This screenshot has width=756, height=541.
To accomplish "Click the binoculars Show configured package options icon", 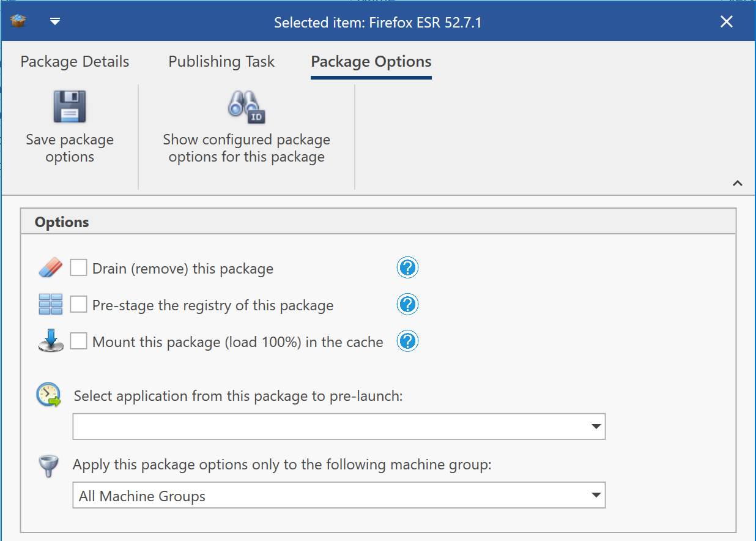I will tap(246, 107).
